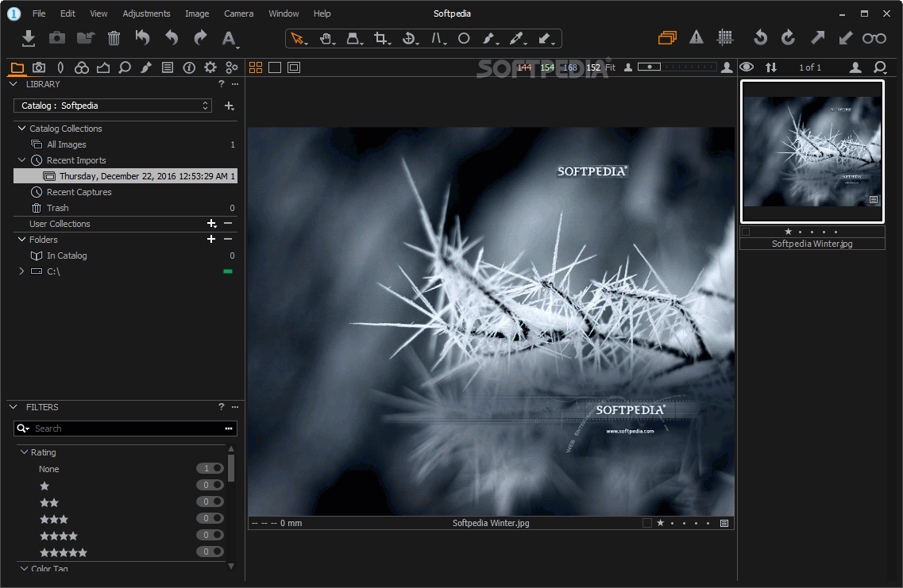Screen dimensions: 903x588
Task: Collapse the Recent Imports group
Action: click(x=22, y=160)
